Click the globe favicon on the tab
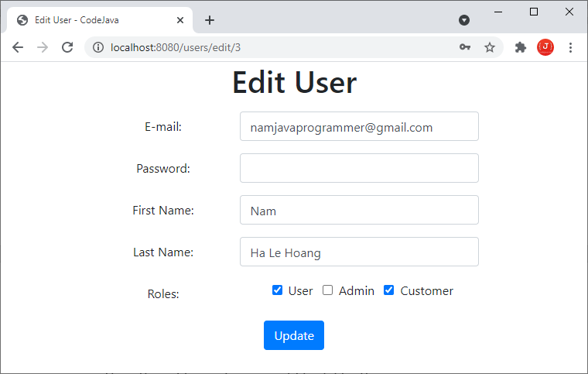Screen dimensions: 588x374 [22, 20]
